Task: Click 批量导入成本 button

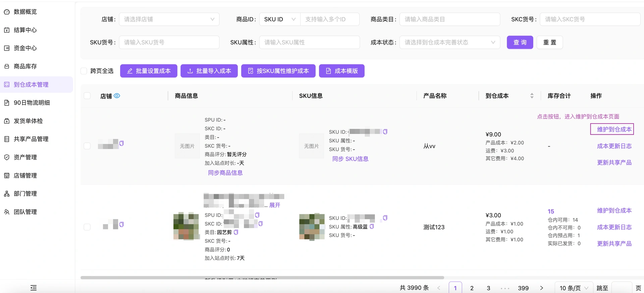Action: click(209, 71)
